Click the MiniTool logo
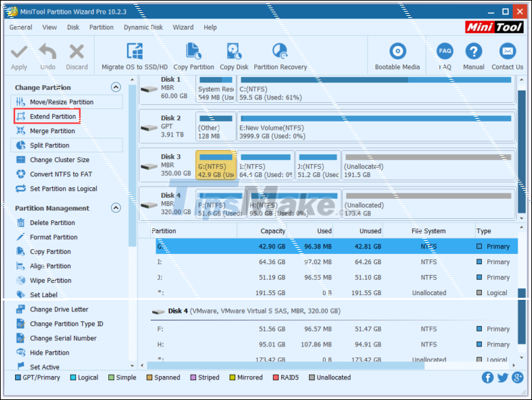The height and width of the screenshot is (400, 532). (494, 27)
